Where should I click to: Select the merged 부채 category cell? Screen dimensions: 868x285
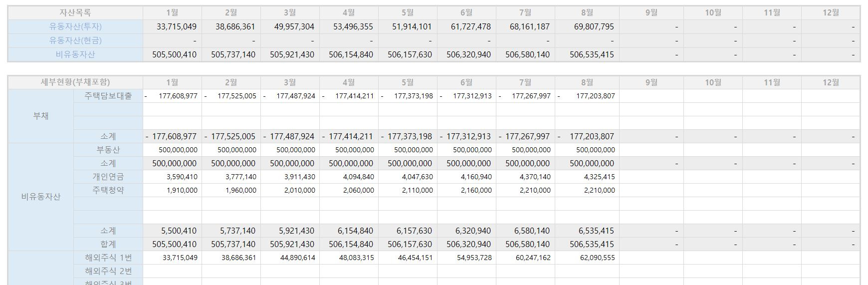[x=41, y=116]
